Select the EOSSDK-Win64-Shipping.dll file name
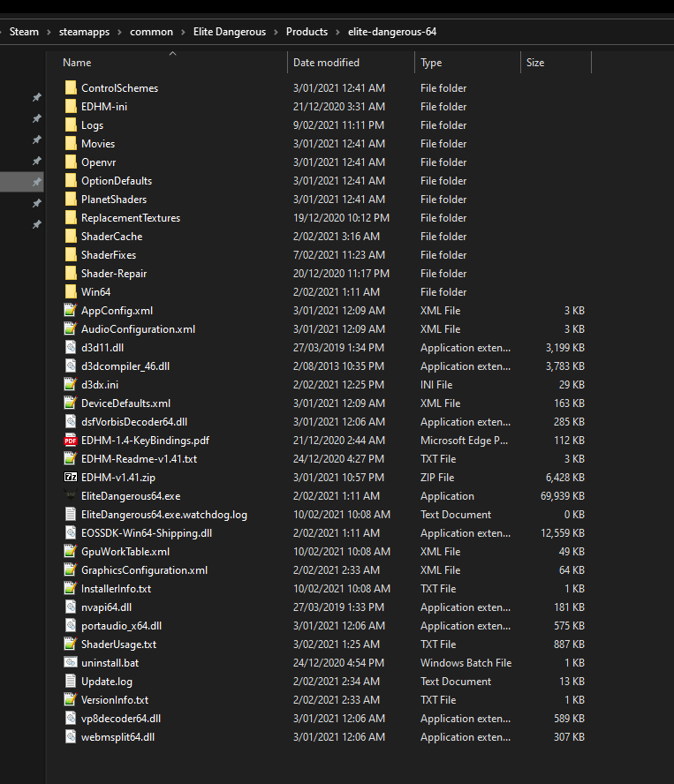Screen dimensions: 674x784 147,533
